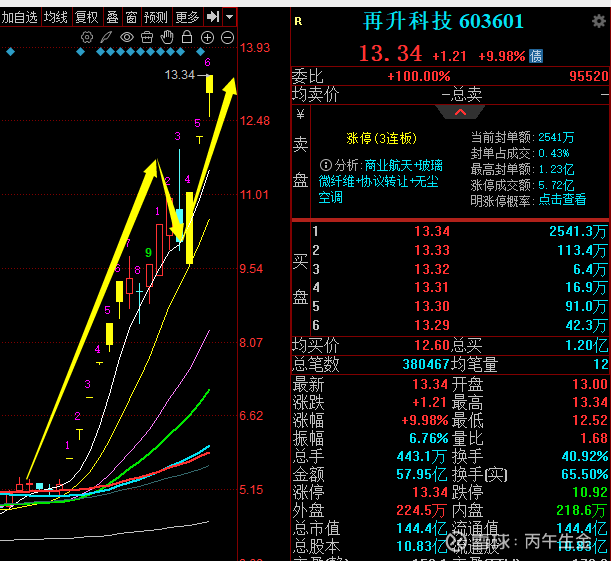The image size is (611, 561).
Task: Select buy level 4 price 13.31
Action: click(432, 288)
